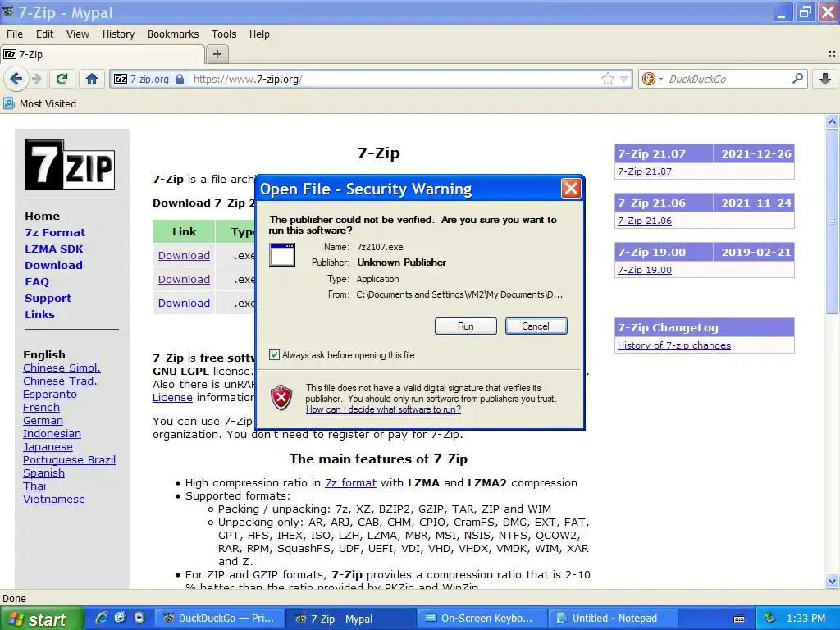The width and height of the screenshot is (840, 630).
Task: Open the 7-Zip 21.07 news link
Action: (645, 171)
